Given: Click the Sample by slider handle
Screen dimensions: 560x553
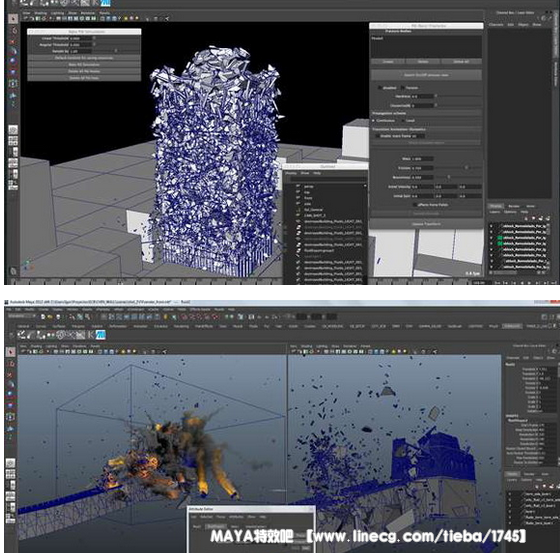Looking at the screenshot, I should (115, 51).
